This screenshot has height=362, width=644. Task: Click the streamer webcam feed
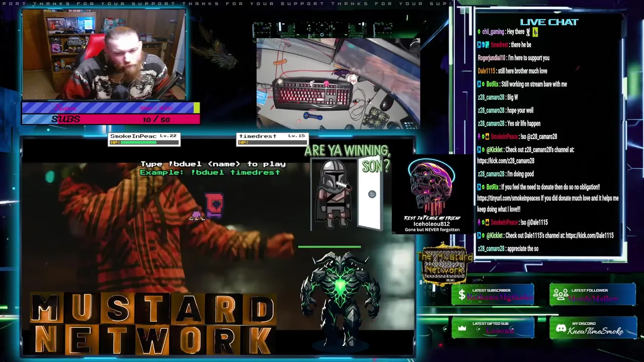[104, 54]
